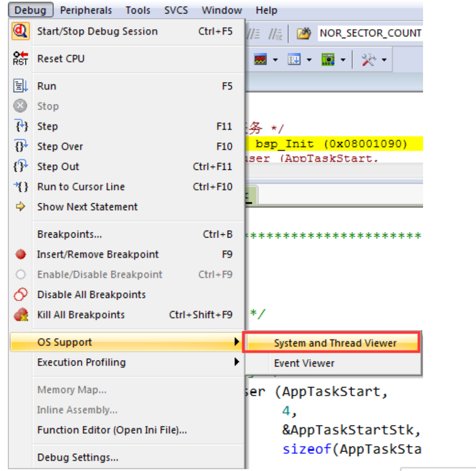Click highlighted bsp_Init (0x08001090) disassembly line
The height and width of the screenshot is (471, 476).
pyautogui.click(x=334, y=143)
